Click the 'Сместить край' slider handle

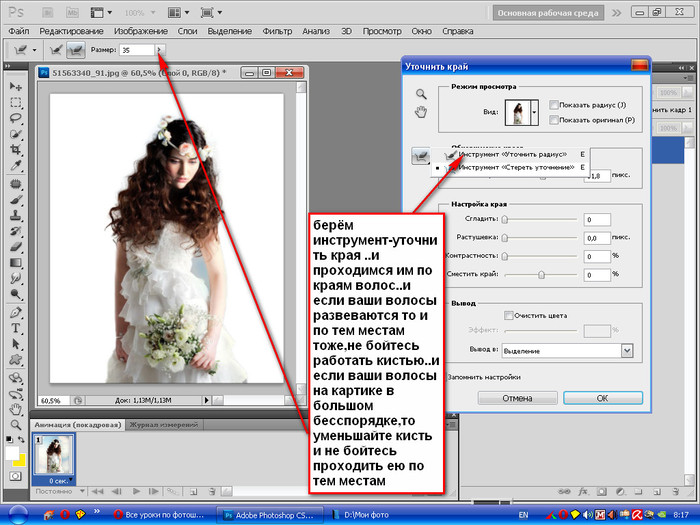(x=541, y=273)
